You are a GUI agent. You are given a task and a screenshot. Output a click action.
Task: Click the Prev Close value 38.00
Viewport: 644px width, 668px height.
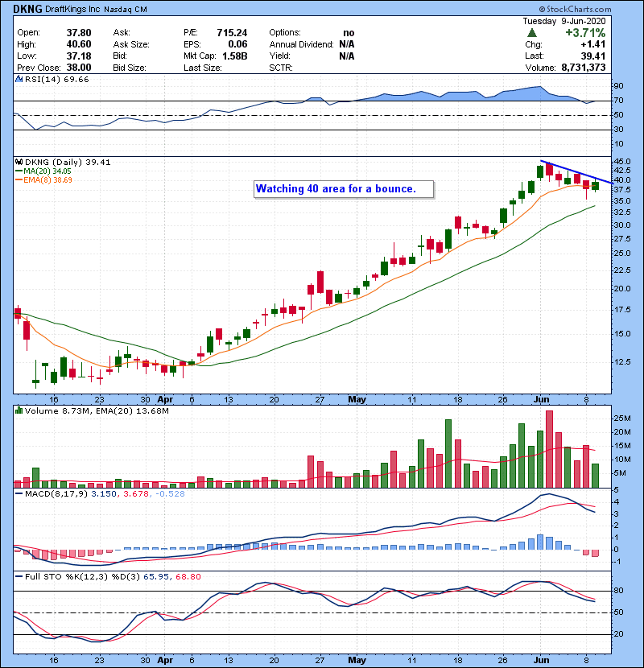79,68
